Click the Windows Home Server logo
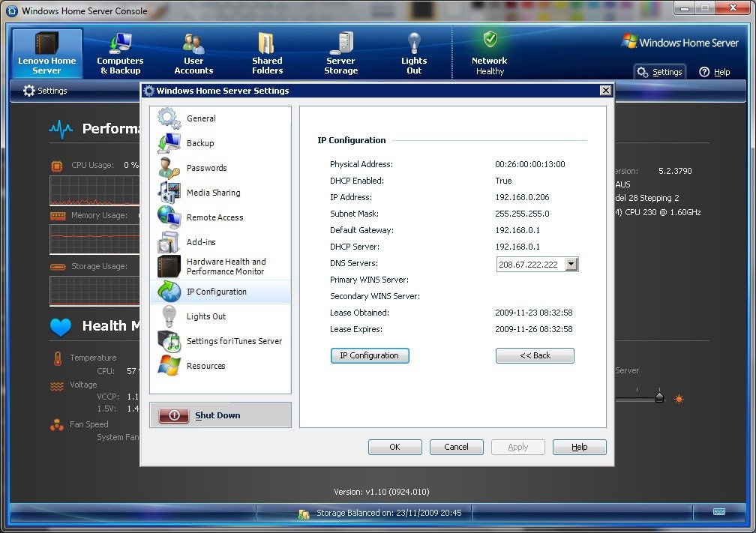756x533 pixels. click(679, 43)
